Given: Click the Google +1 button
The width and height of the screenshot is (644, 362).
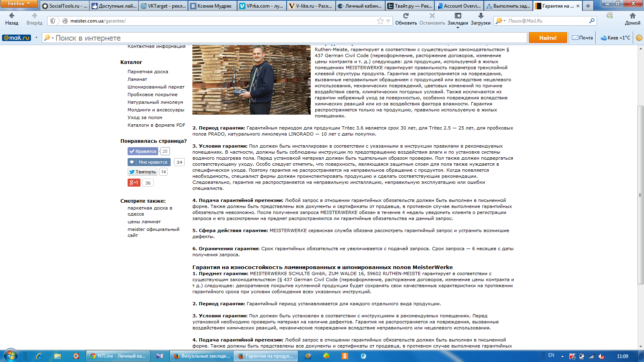Looking at the screenshot, I should coord(134,183).
